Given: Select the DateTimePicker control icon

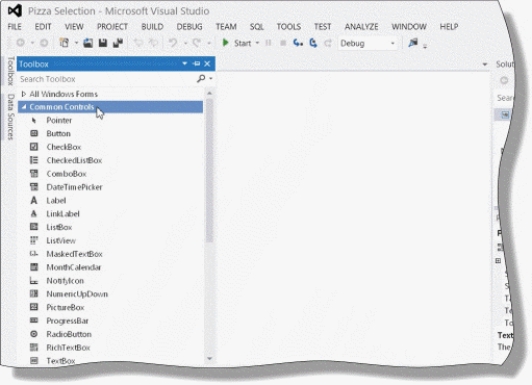Looking at the screenshot, I should click(34, 187).
